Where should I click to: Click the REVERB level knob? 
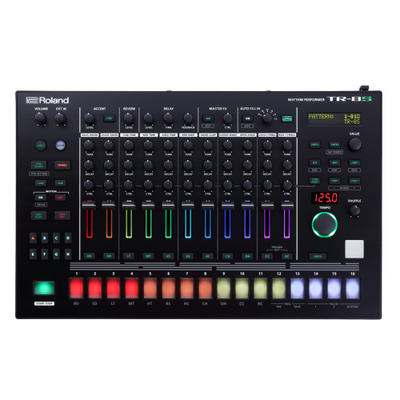tap(129, 118)
